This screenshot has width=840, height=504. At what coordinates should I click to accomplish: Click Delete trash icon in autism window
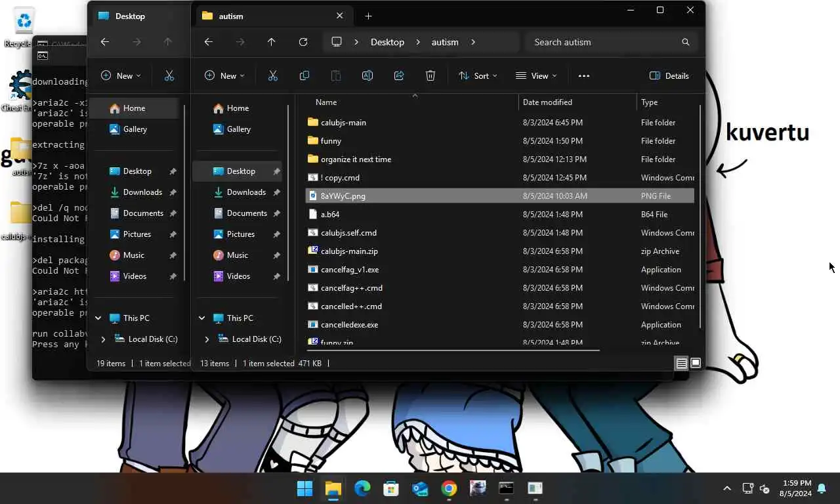430,76
